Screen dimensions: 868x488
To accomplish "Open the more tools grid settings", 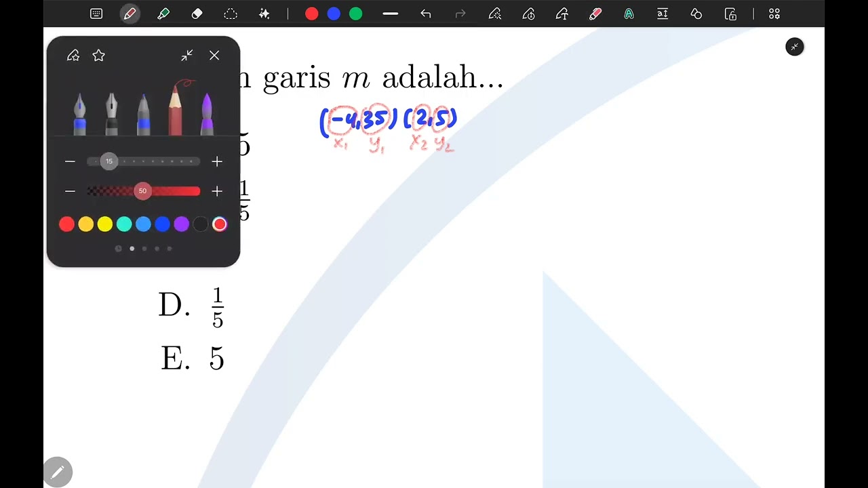I will (x=774, y=14).
